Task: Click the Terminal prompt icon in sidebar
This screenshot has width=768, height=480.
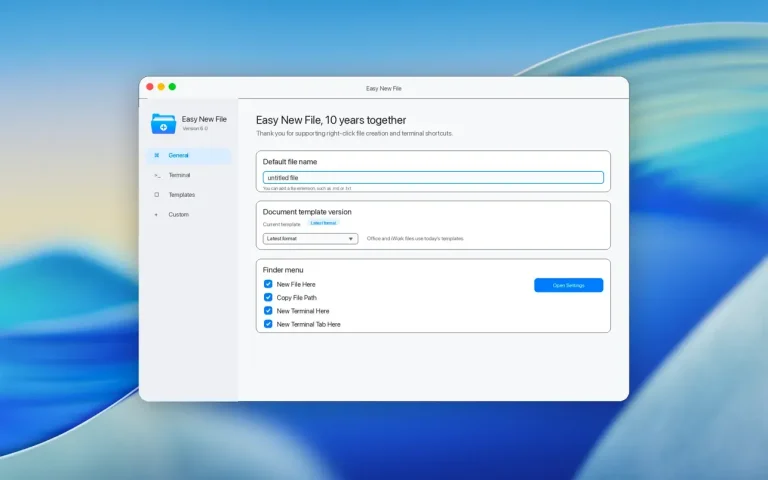Action: (157, 175)
